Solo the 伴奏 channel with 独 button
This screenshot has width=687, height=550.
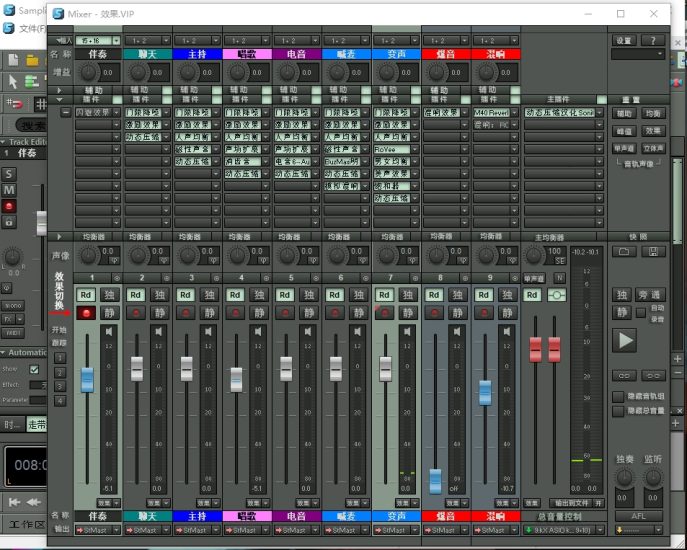coord(110,295)
